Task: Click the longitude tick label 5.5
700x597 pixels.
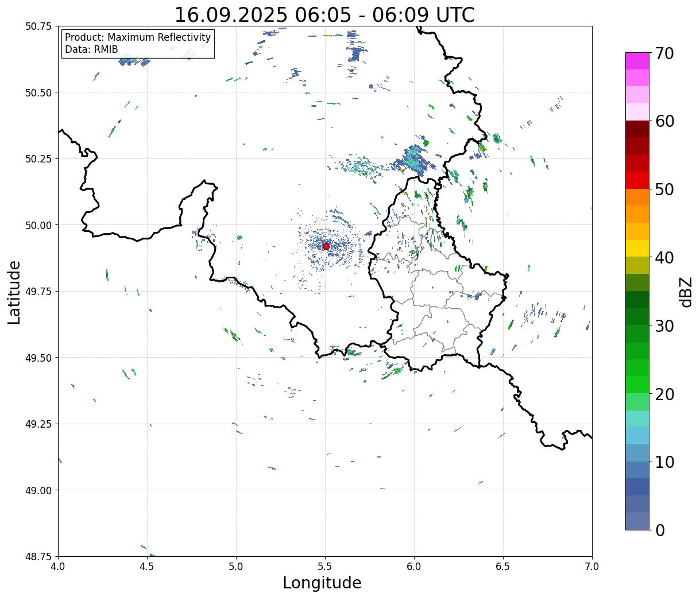Action: point(325,567)
